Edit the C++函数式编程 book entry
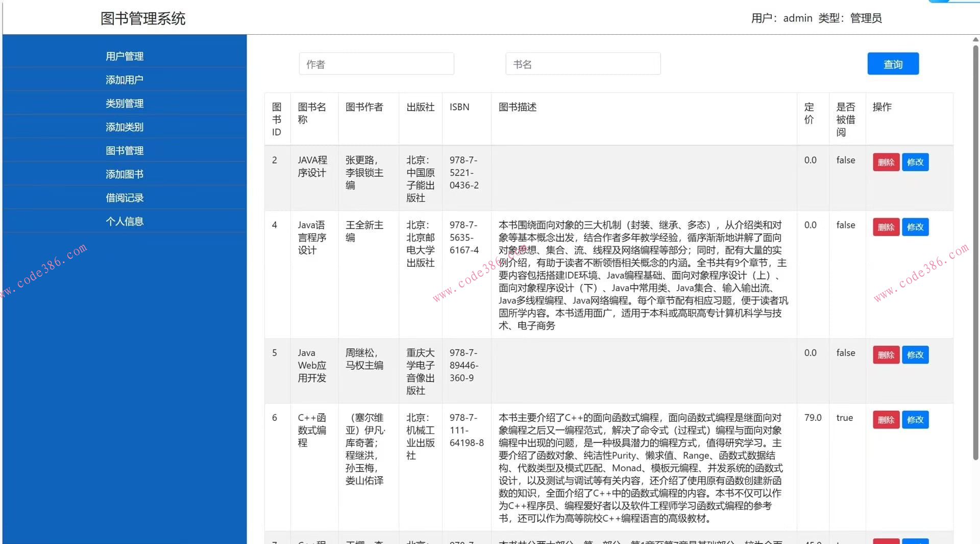Screen dimensions: 980x544 pyautogui.click(x=915, y=419)
